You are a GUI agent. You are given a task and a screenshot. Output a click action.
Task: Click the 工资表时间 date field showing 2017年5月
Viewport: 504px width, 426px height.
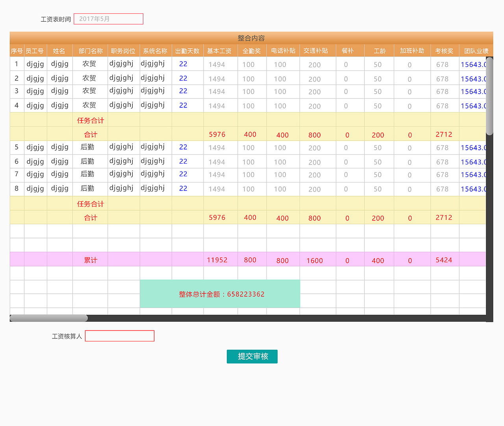click(x=108, y=19)
